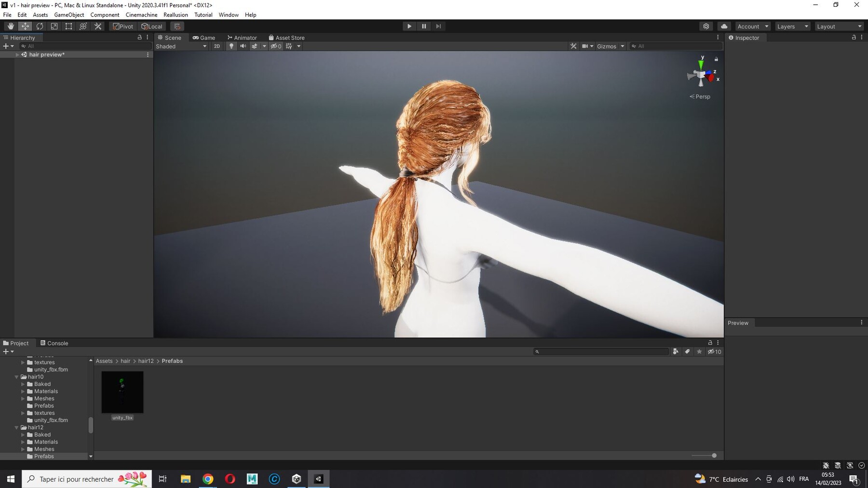Select the Rotate tool
The image size is (868, 488).
tap(40, 26)
